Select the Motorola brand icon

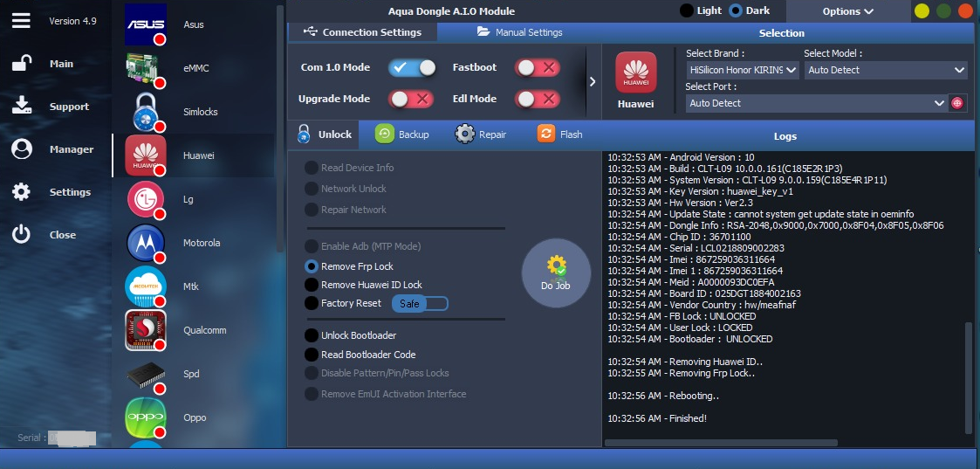pos(146,243)
